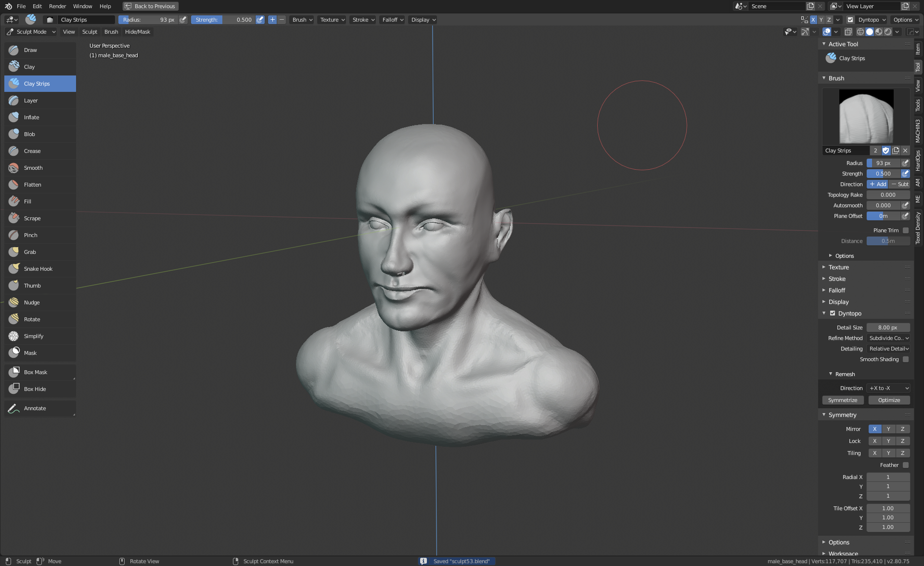Enable the Plane Trim checkbox

[x=906, y=230]
